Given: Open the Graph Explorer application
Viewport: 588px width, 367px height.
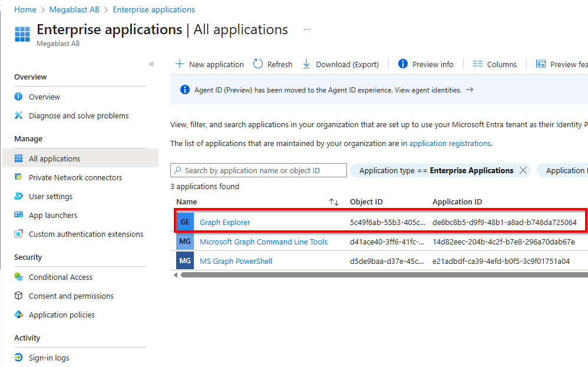Looking at the screenshot, I should coord(224,222).
